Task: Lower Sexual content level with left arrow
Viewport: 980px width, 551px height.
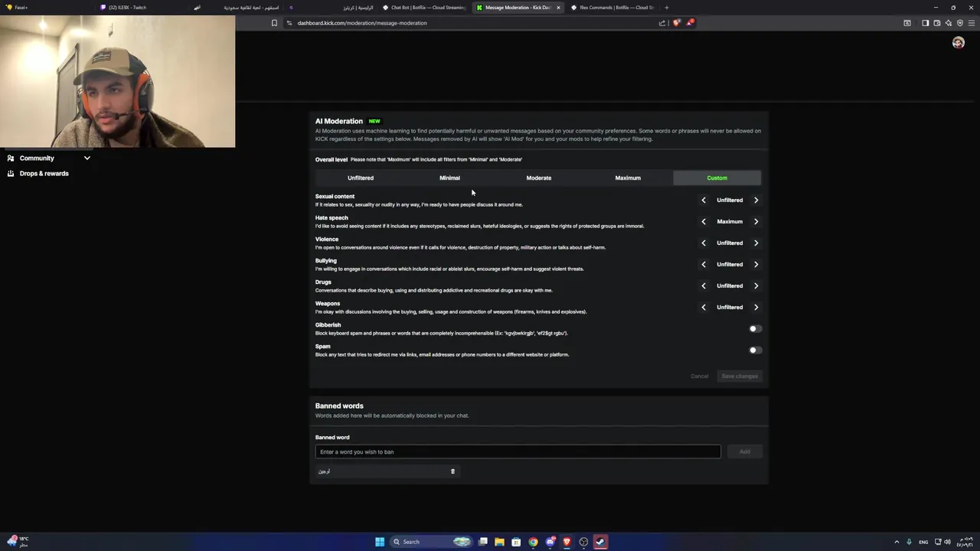Action: tap(704, 201)
